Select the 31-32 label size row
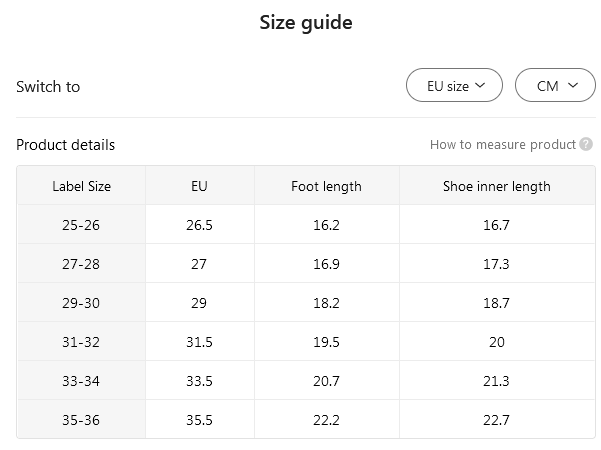Image resolution: width=601 pixels, height=450 pixels. point(81,342)
